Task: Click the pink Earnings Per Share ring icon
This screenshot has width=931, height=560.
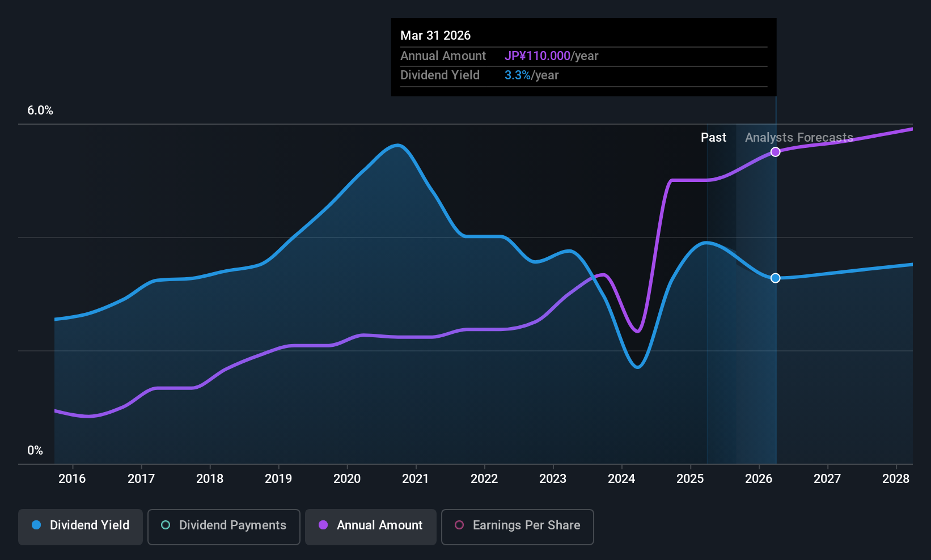Action: tap(459, 525)
